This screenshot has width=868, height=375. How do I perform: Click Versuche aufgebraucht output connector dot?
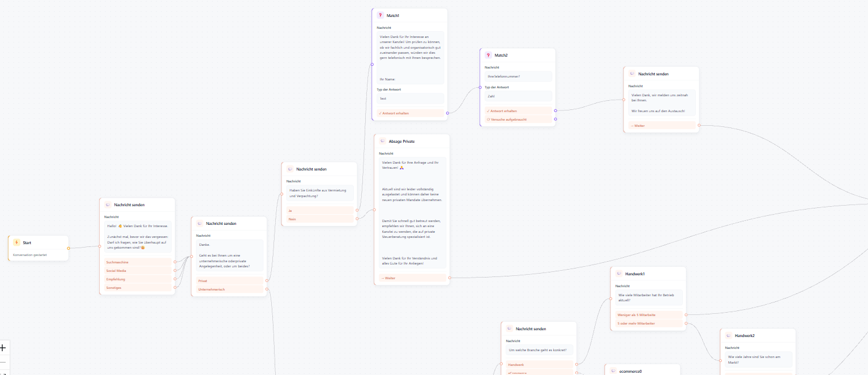point(555,119)
